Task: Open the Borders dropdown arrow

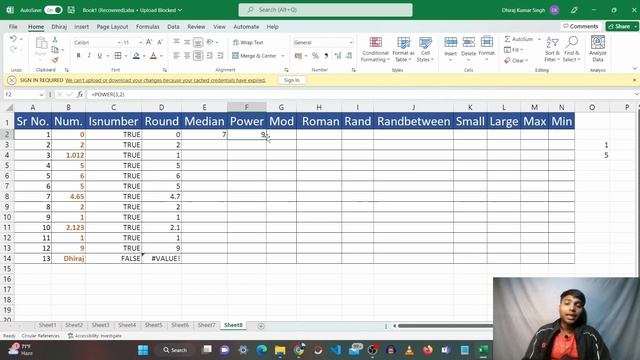Action: 126,56
